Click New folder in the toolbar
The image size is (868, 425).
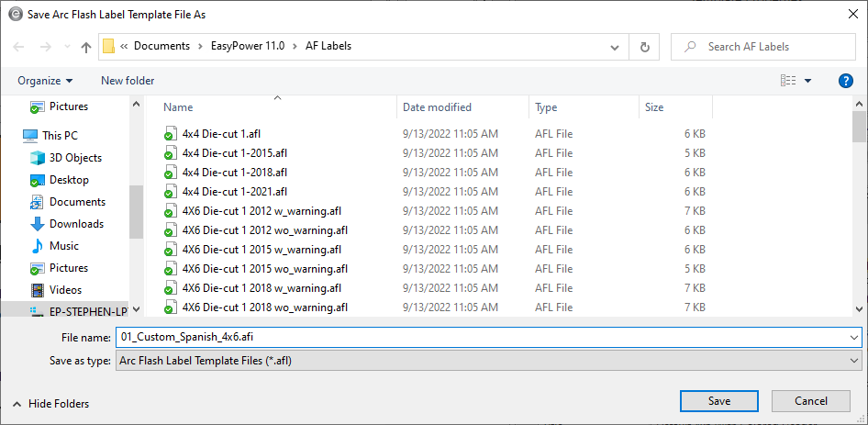click(128, 81)
